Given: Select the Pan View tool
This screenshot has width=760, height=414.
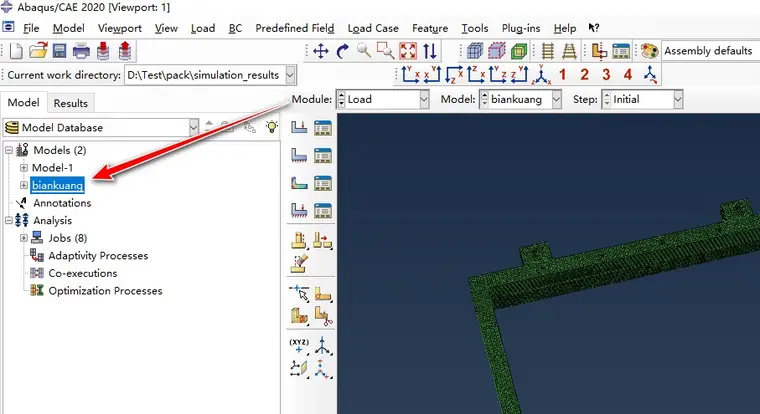Looking at the screenshot, I should [321, 51].
